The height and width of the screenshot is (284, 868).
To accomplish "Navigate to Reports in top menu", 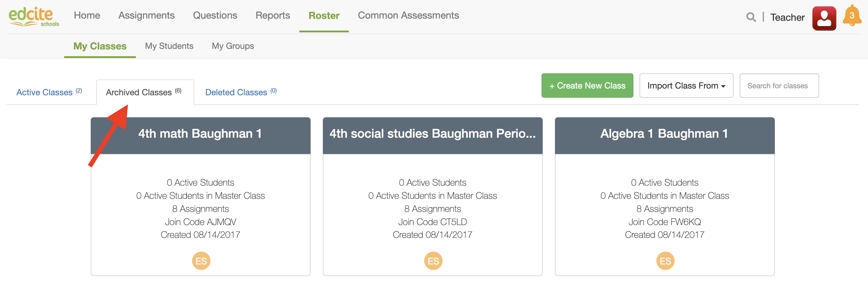I will pyautogui.click(x=273, y=16).
